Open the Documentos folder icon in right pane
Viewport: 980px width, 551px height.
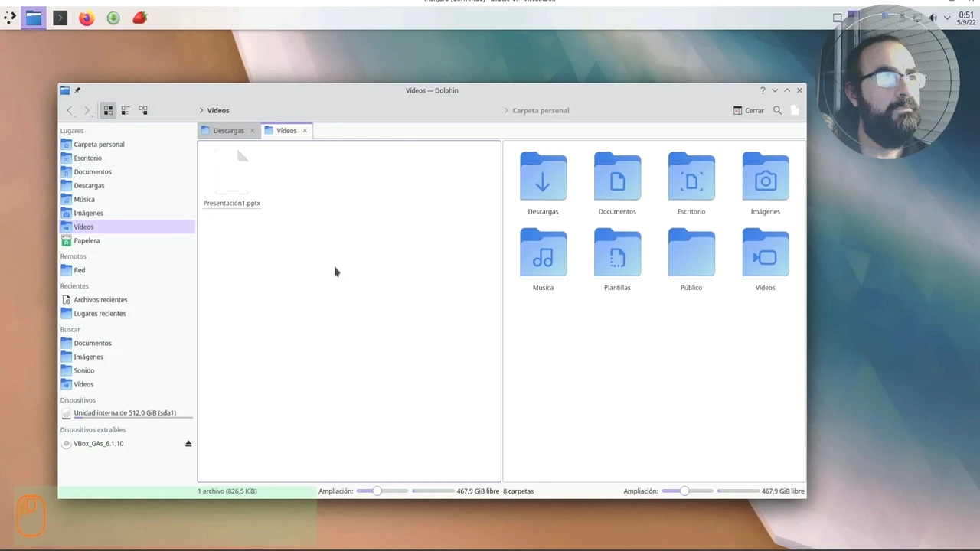pos(617,177)
